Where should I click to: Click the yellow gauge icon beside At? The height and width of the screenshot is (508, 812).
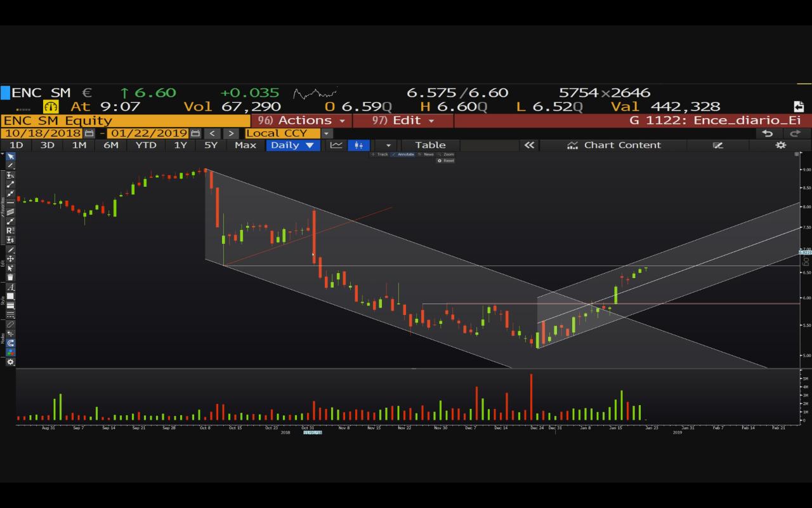tap(51, 107)
